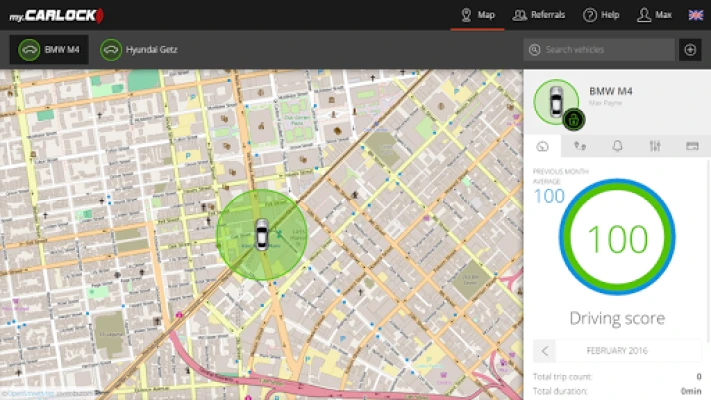This screenshot has width=711, height=400.
Task: Open the notifications bell tab
Action: [617, 146]
